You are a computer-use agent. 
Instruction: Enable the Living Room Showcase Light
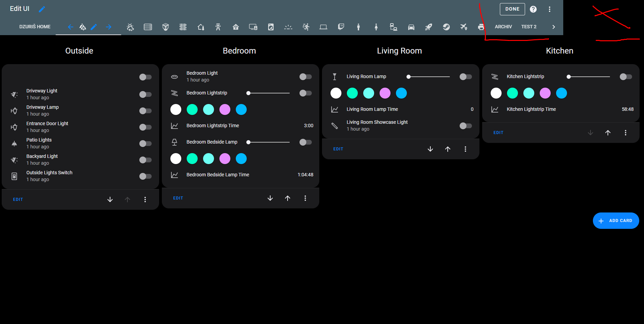[x=465, y=126]
